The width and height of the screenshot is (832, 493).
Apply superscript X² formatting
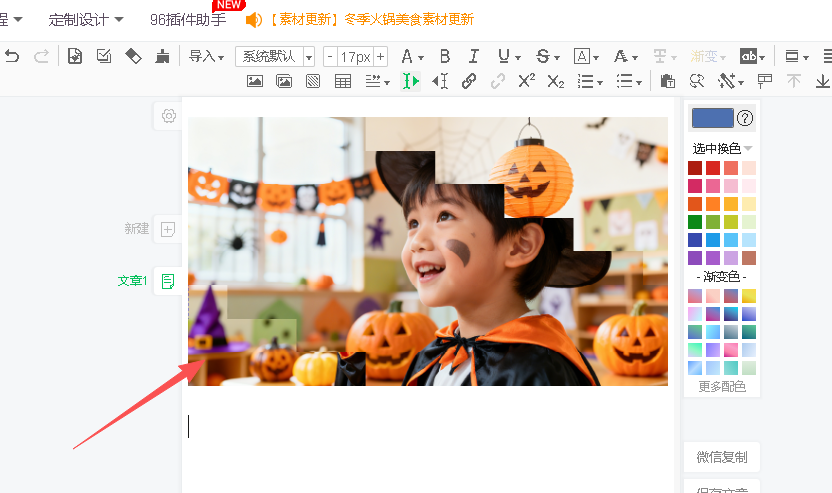pyautogui.click(x=526, y=81)
